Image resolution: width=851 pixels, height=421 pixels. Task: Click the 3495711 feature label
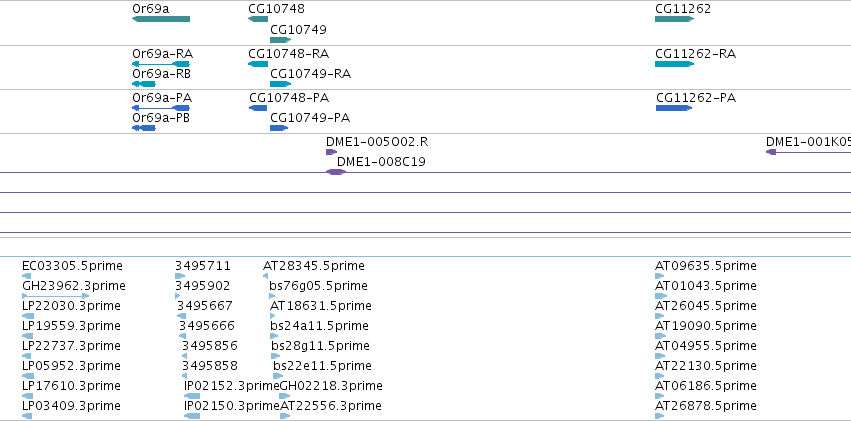pos(202,266)
